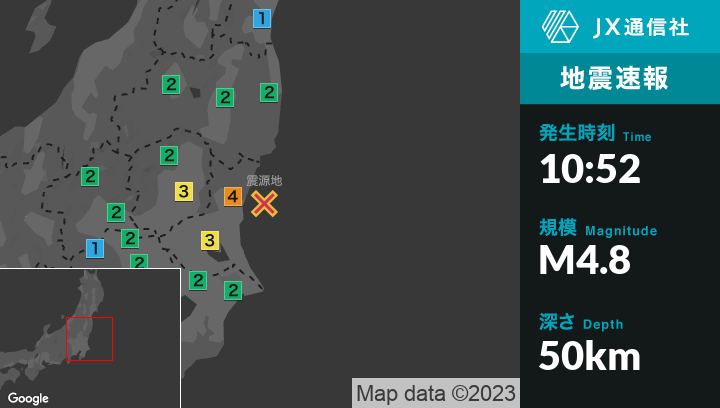The width and height of the screenshot is (720, 408).
Task: Click the 50km depth value
Action: coord(590,355)
